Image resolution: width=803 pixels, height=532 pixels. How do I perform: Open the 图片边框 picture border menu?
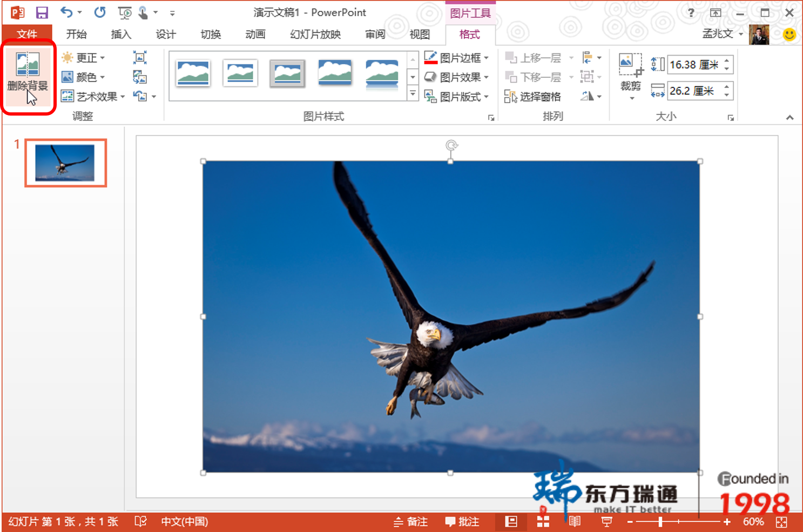tap(456, 57)
